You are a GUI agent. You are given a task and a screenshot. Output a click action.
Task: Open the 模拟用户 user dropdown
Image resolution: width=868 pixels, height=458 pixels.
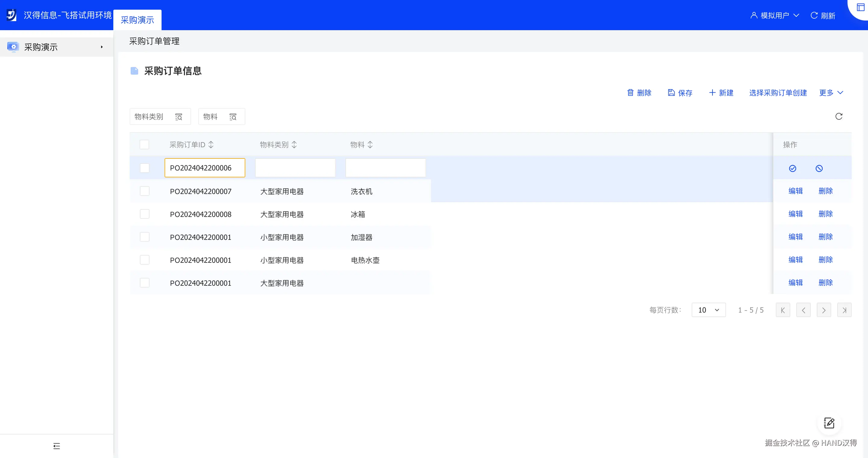(775, 15)
